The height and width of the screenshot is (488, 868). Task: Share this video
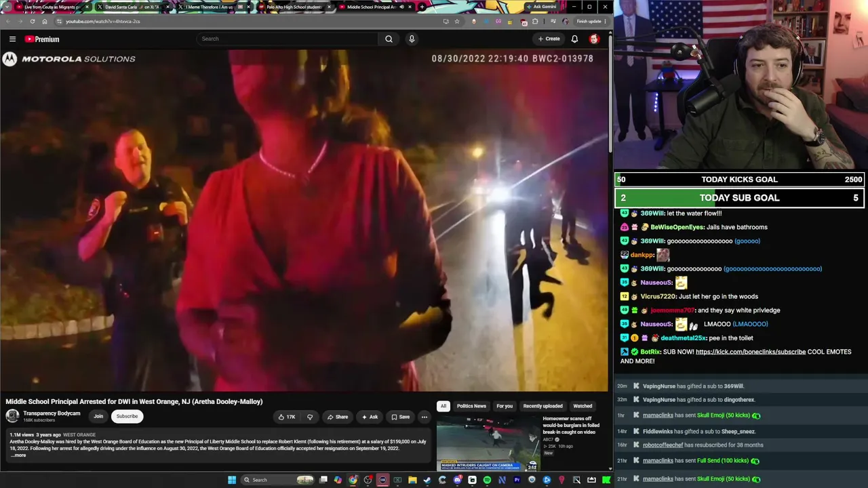337,417
